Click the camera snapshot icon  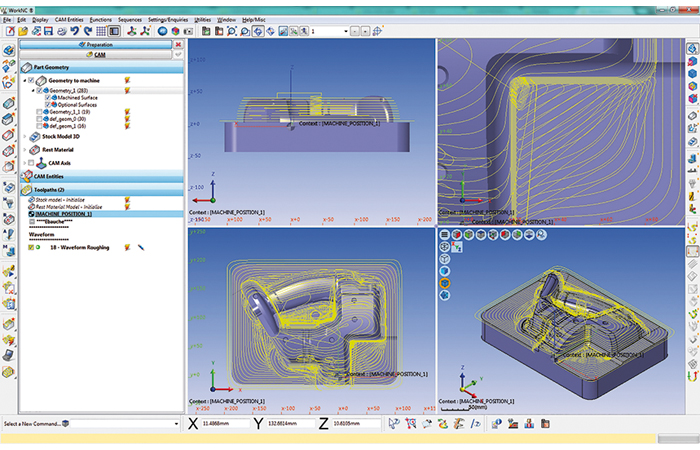[188, 31]
